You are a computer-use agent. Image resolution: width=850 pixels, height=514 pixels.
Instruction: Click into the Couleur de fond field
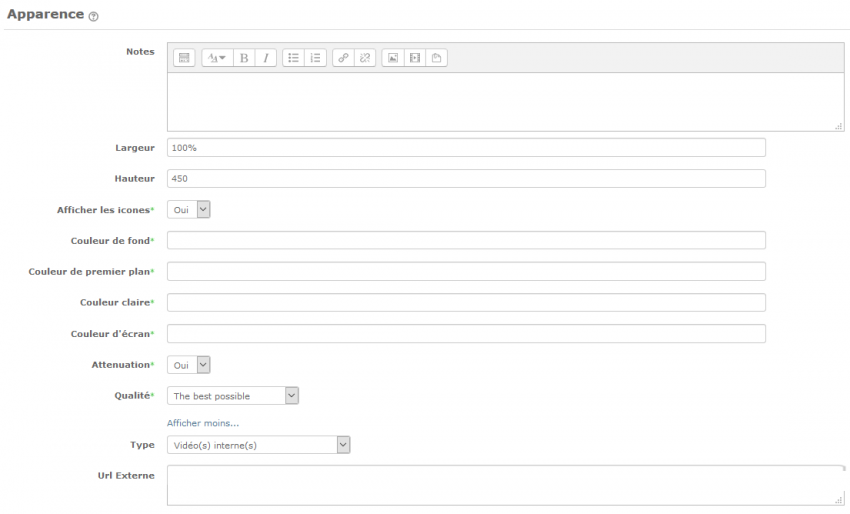(466, 240)
